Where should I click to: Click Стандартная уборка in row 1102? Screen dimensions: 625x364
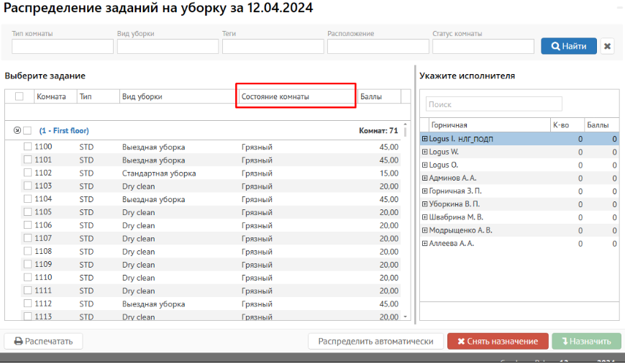point(159,173)
